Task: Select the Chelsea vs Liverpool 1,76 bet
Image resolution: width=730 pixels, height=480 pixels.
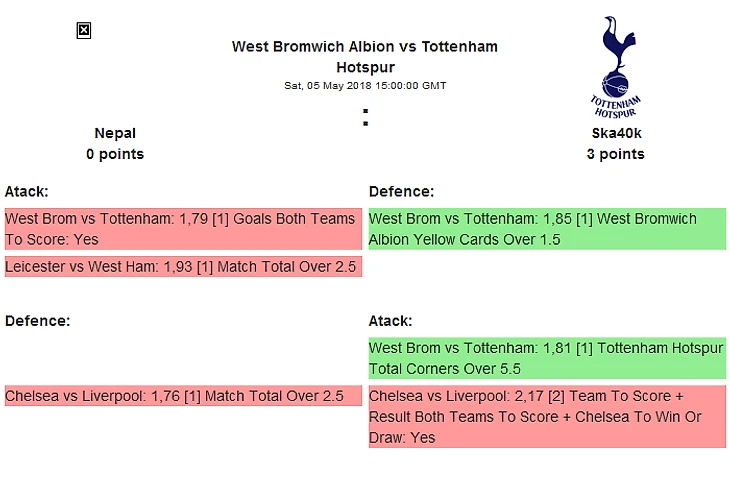Action: click(x=182, y=396)
